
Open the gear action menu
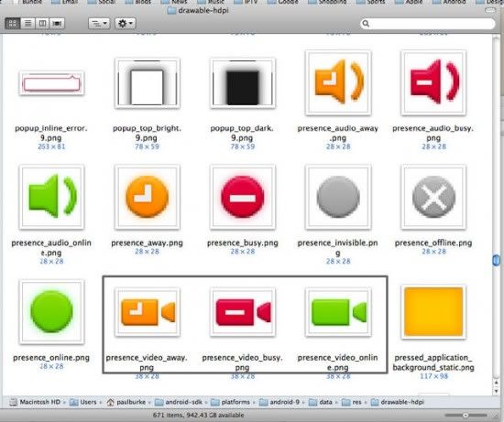[126, 24]
